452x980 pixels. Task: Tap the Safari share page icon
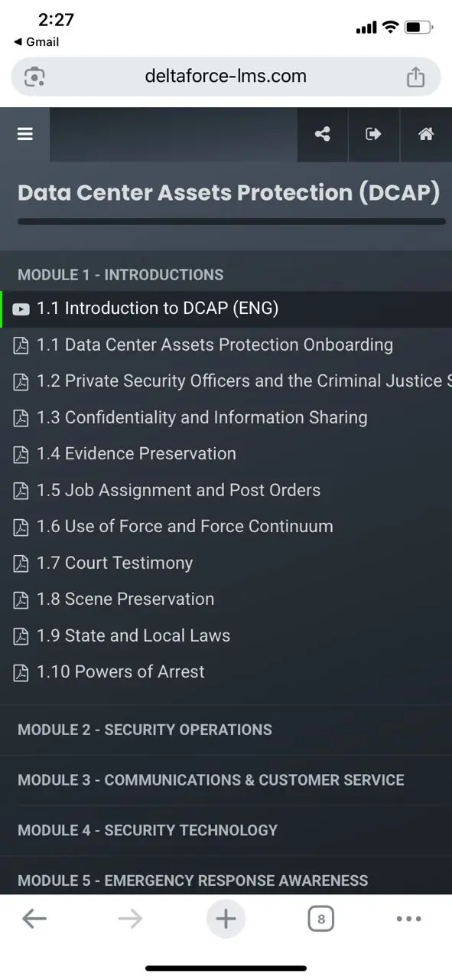coord(415,77)
